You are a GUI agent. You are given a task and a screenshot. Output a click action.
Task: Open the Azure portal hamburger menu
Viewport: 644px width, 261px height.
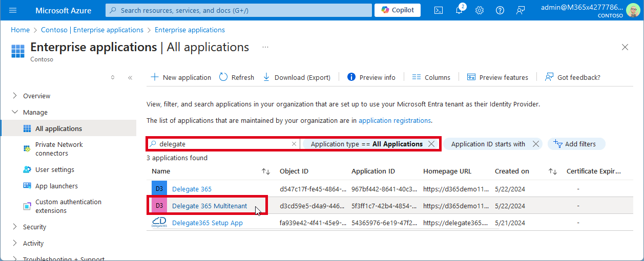point(13,10)
